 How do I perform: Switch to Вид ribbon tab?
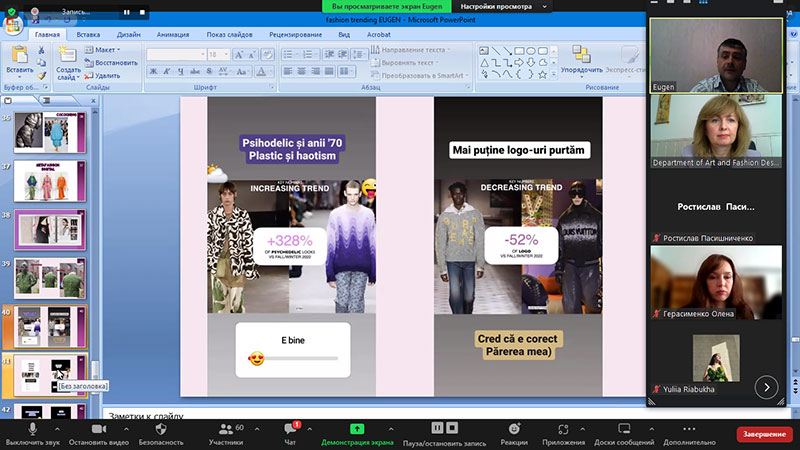[x=344, y=34]
